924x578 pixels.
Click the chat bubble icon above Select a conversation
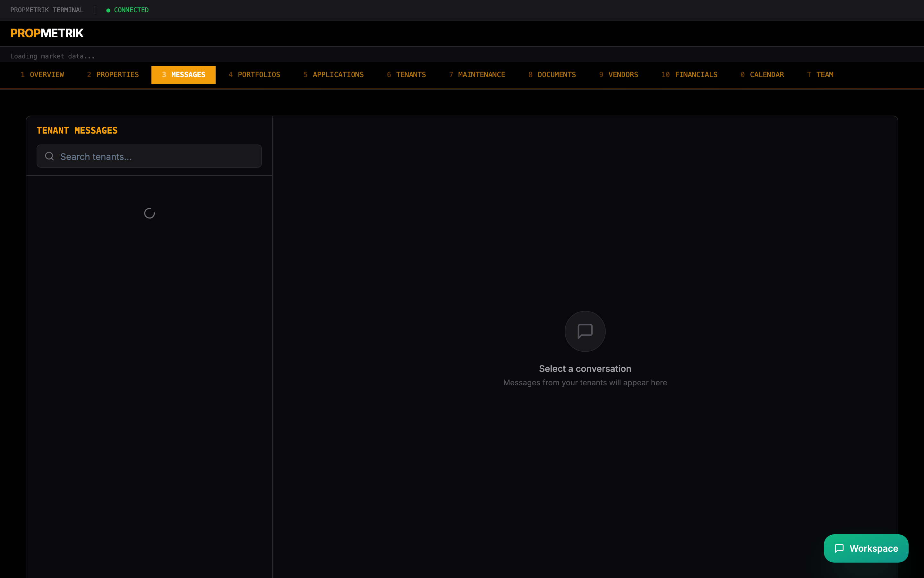pyautogui.click(x=585, y=331)
